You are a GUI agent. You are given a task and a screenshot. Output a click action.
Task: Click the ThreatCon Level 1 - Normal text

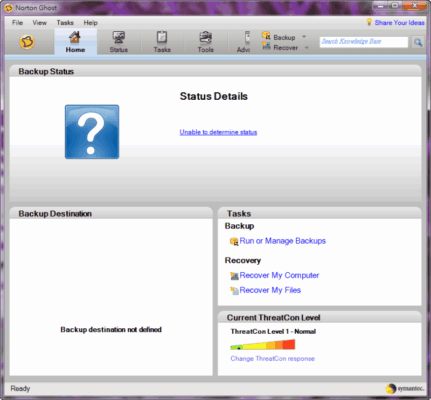point(273,331)
